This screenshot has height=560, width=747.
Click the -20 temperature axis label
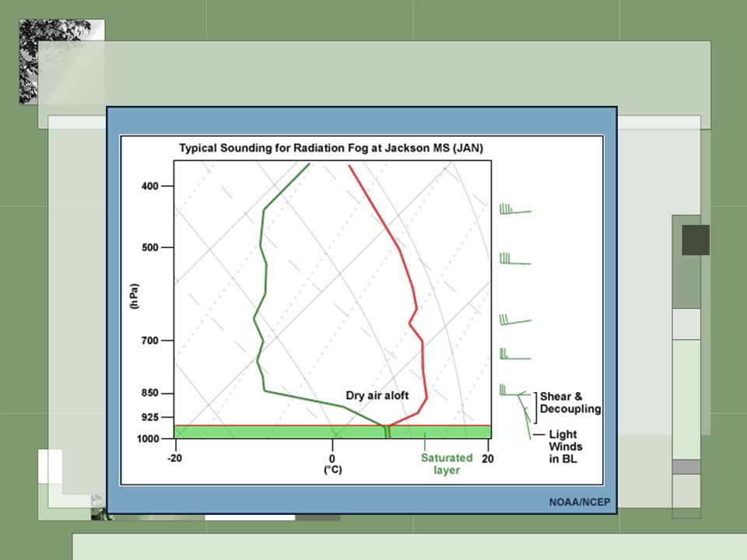(174, 458)
